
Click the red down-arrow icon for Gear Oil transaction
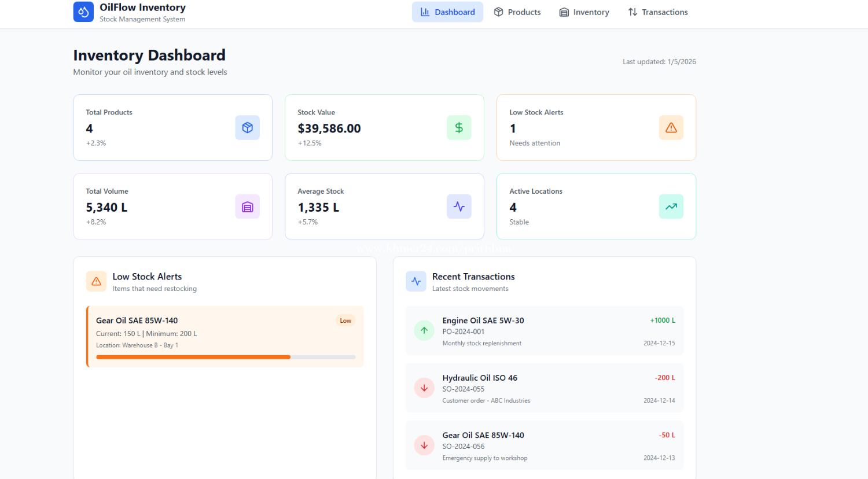[x=424, y=445]
